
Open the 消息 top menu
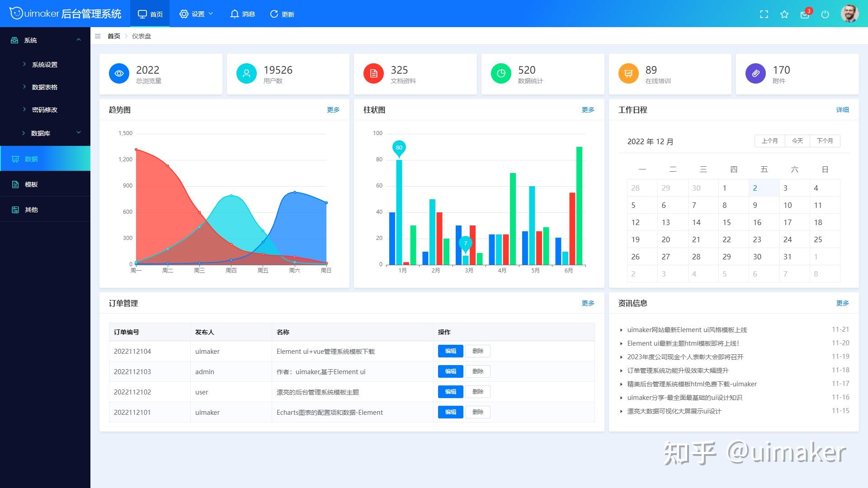click(242, 14)
